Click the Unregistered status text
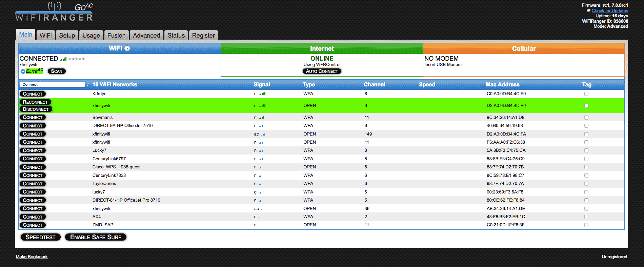The width and height of the screenshot is (644, 267). point(614,257)
